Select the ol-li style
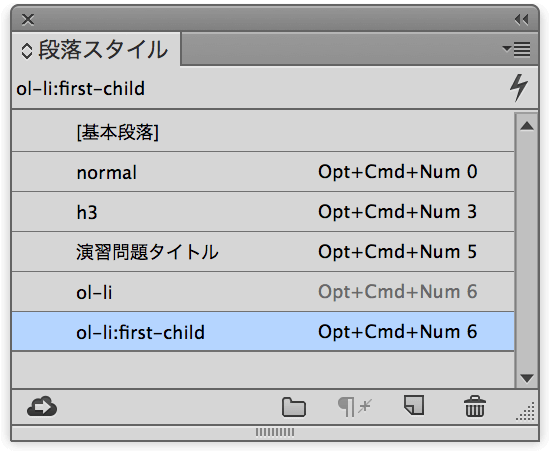The image size is (550, 456). click(x=263, y=292)
